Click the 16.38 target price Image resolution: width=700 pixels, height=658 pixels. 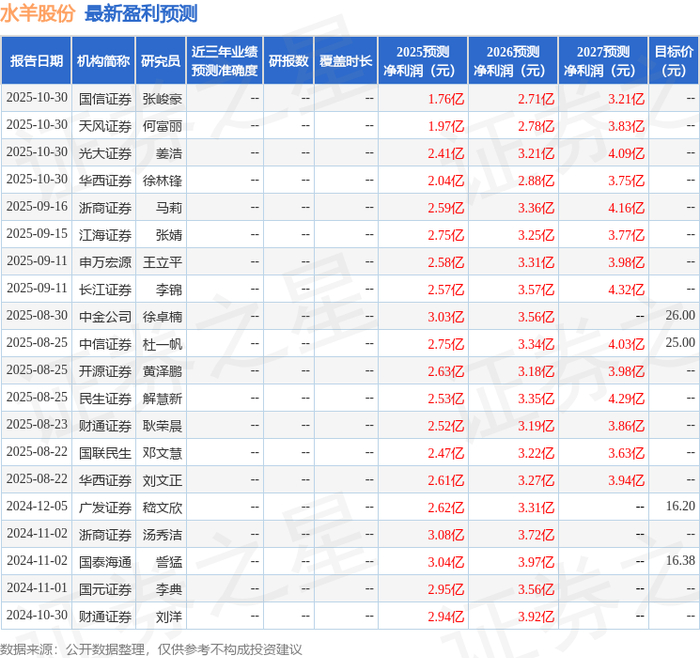tap(680, 561)
